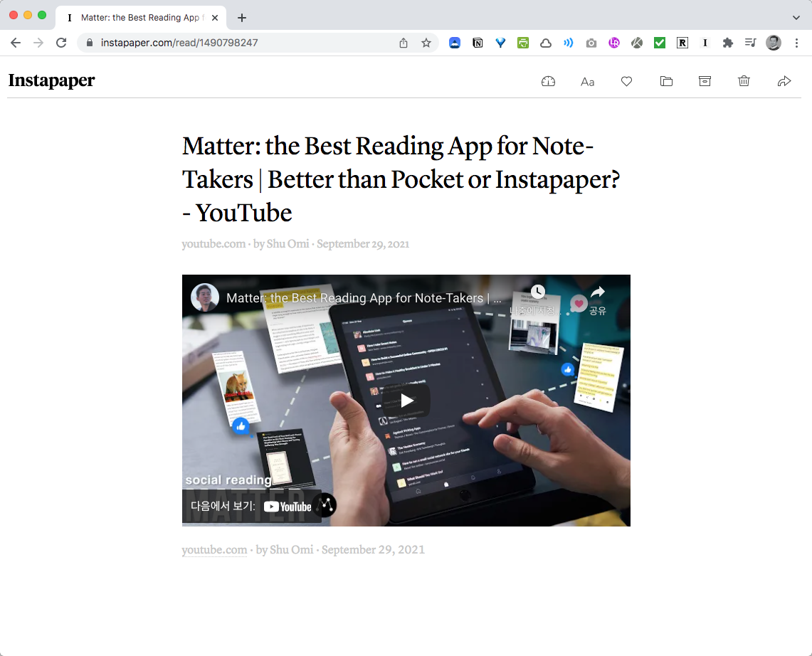The height and width of the screenshot is (656, 812).
Task: Open the media control playlist icon
Action: click(750, 43)
